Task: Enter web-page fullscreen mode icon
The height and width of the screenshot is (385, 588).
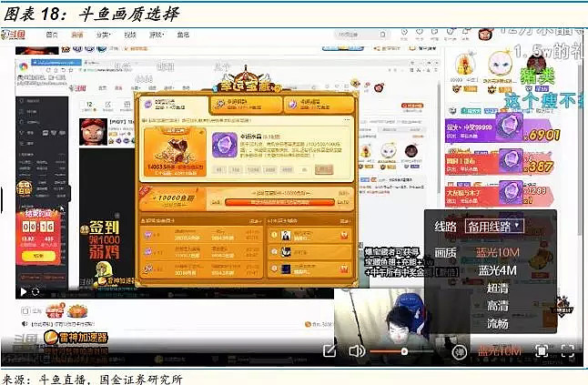Action: coord(542,351)
